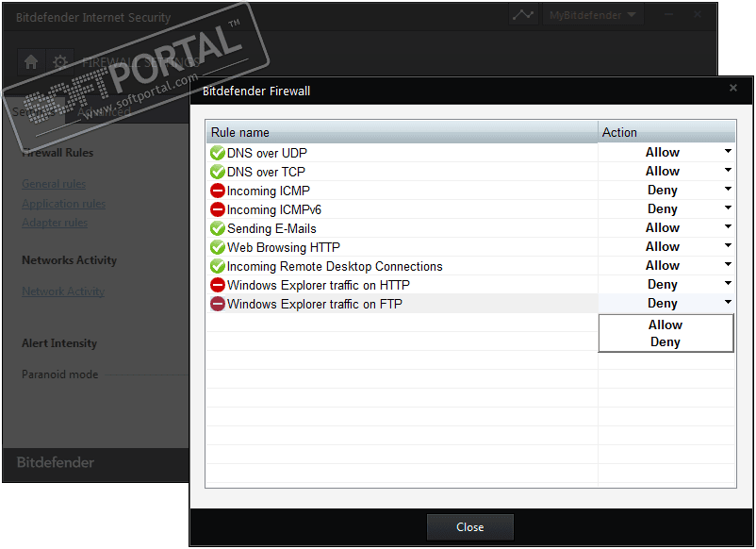Viewport: 756px width, 549px height.
Task: Select the 'Incoming ICMPv6' rule name
Action: pos(274,209)
